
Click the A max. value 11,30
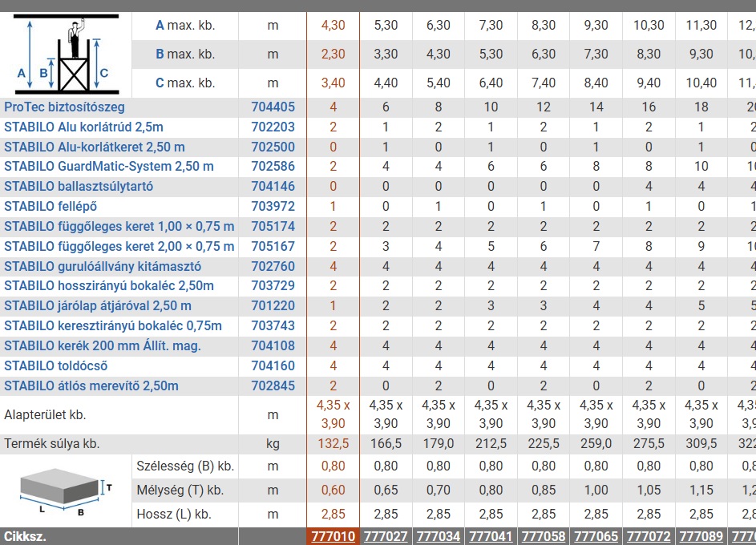point(701,25)
